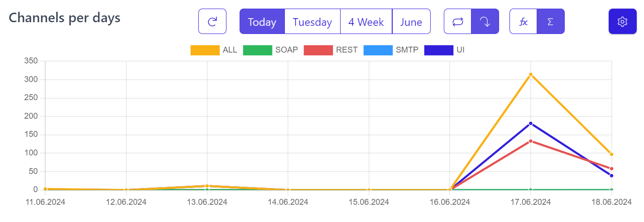Toggle the SOAP series legend swatch
Image resolution: width=644 pixels, height=222 pixels.
tap(258, 50)
